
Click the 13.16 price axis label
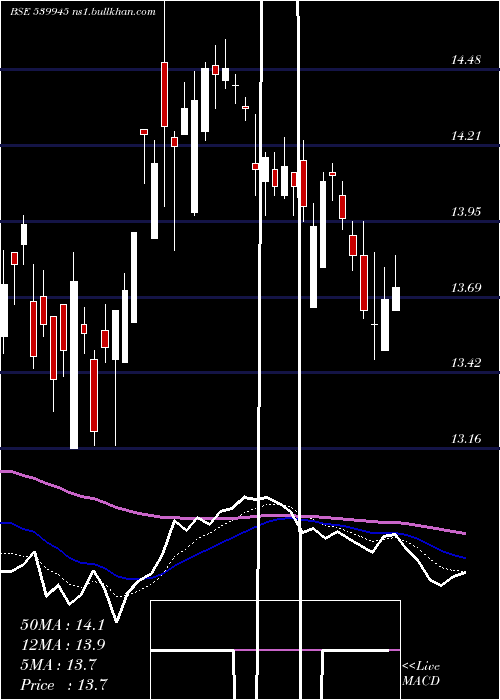click(466, 438)
